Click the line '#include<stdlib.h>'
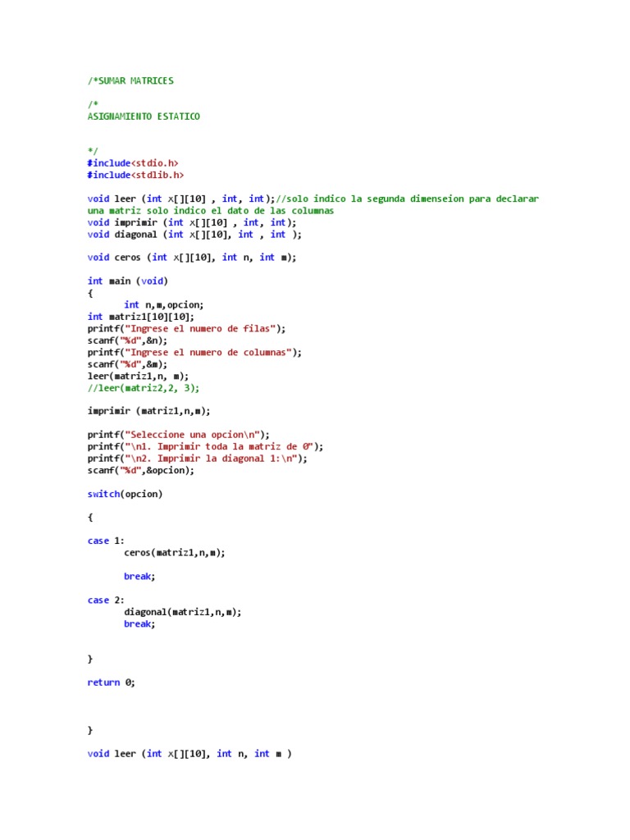 point(135,175)
